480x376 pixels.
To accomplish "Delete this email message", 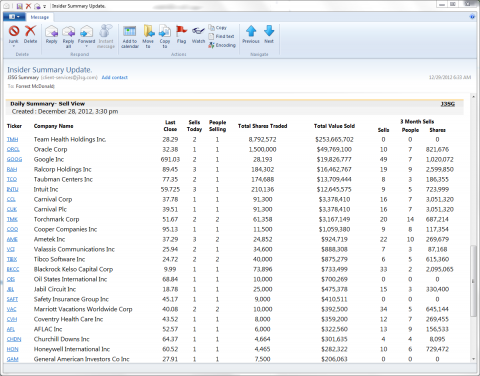I will tap(30, 34).
